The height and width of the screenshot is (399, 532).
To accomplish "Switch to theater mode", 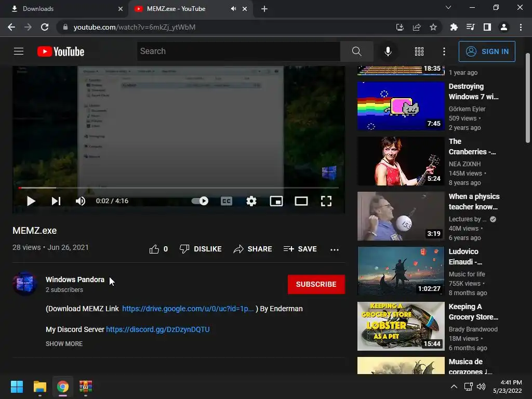I will point(301,201).
